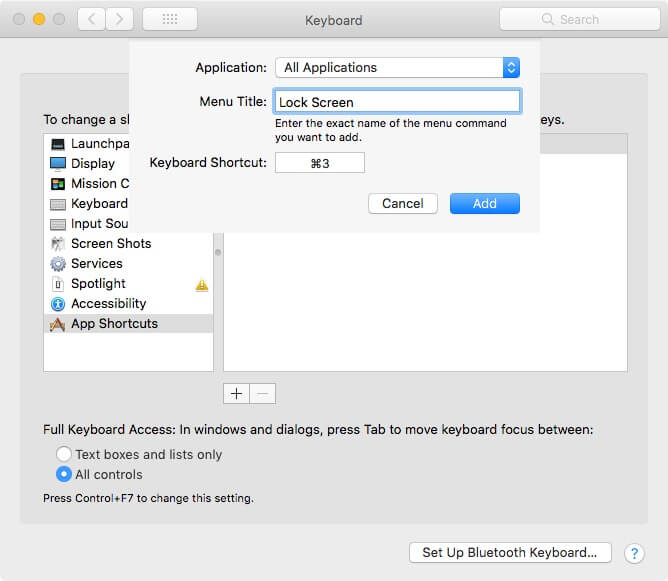Click the Keyboard category icon
Image resolution: width=668 pixels, height=581 pixels.
click(58, 204)
